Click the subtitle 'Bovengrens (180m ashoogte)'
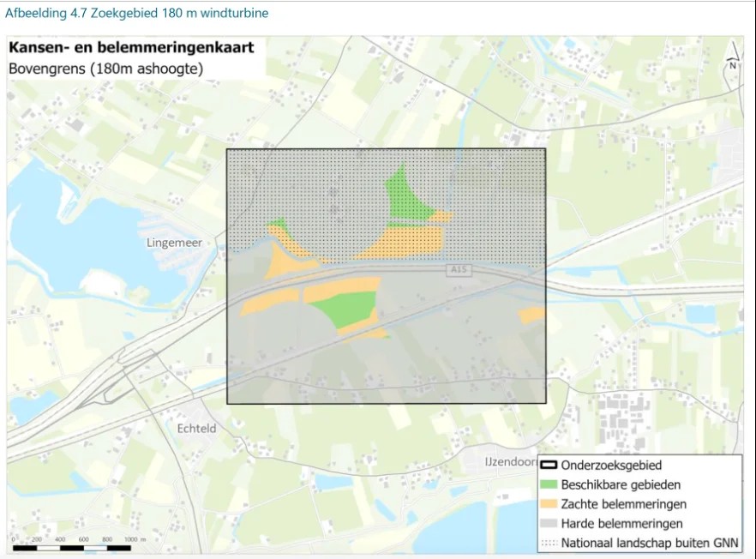Screen dimensions: 756x559 pos(105,69)
